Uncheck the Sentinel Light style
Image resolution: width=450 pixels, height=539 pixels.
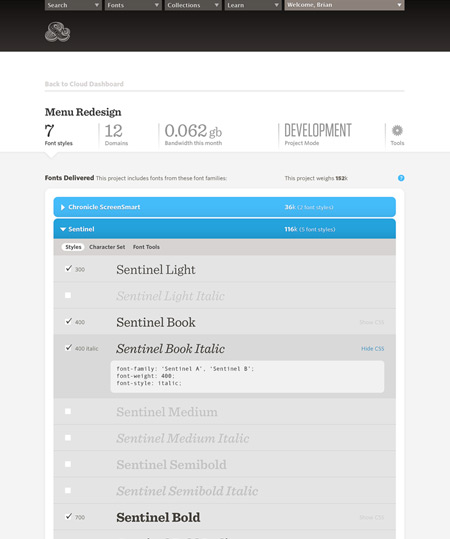point(68,269)
